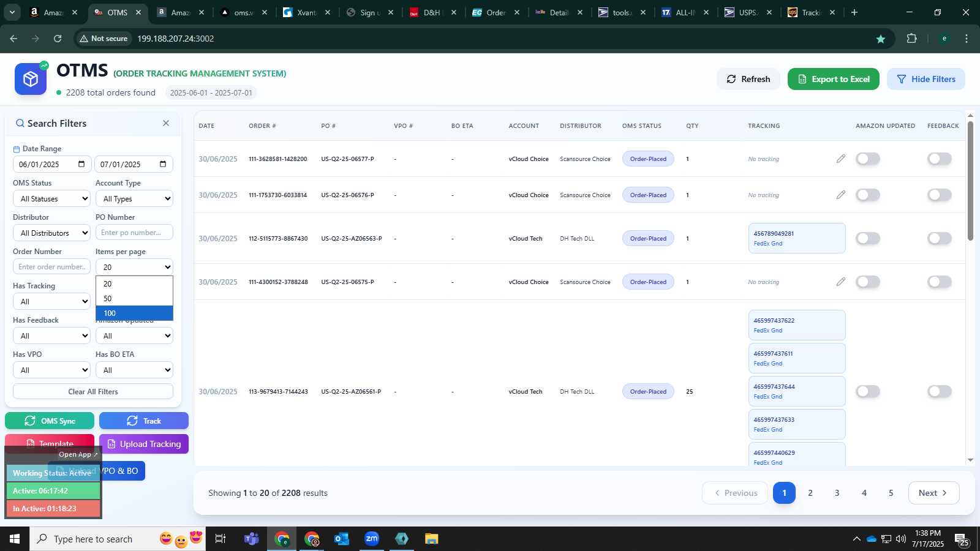
Task: Open the OMS Status dropdown
Action: pyautogui.click(x=51, y=198)
